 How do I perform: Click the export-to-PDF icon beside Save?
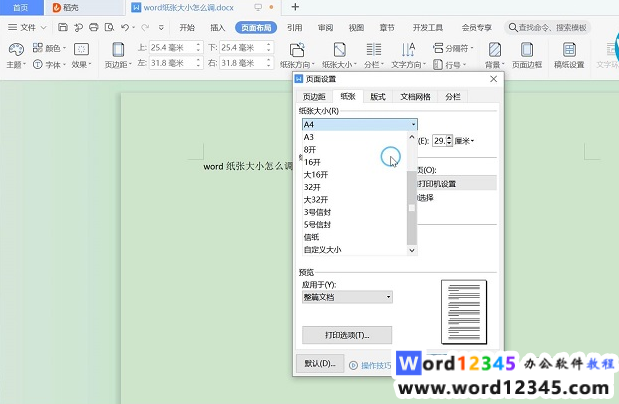click(78, 27)
